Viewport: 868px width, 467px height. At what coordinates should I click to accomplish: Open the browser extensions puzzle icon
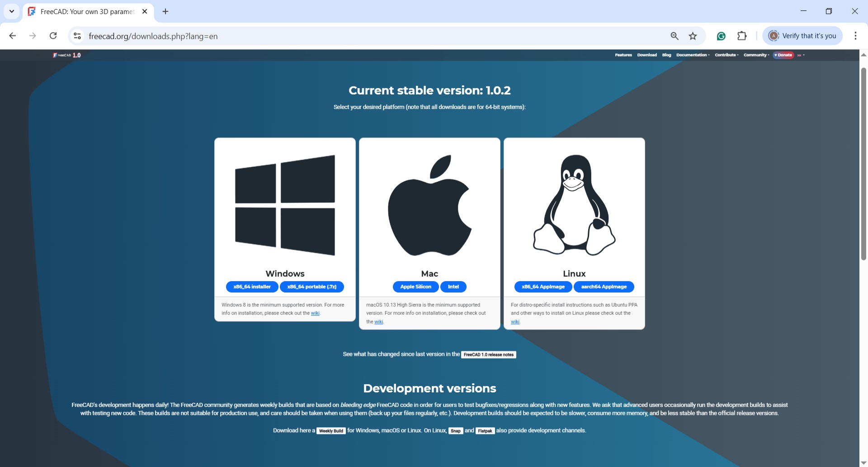click(742, 36)
